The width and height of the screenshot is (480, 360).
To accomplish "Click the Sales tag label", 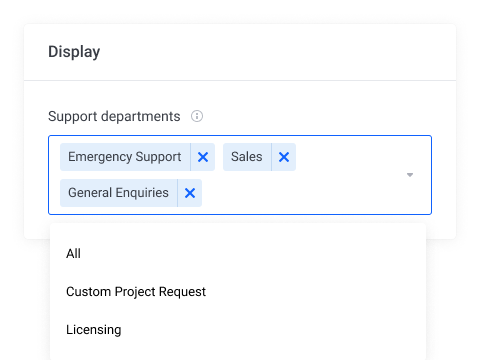I will (x=247, y=157).
